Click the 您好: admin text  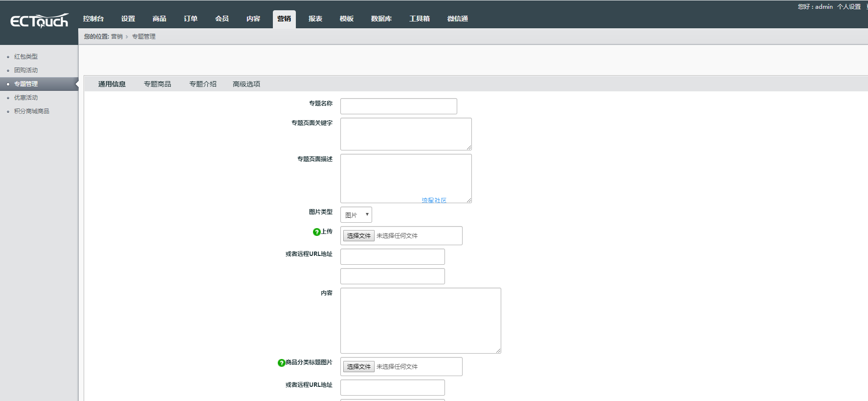pyautogui.click(x=815, y=7)
